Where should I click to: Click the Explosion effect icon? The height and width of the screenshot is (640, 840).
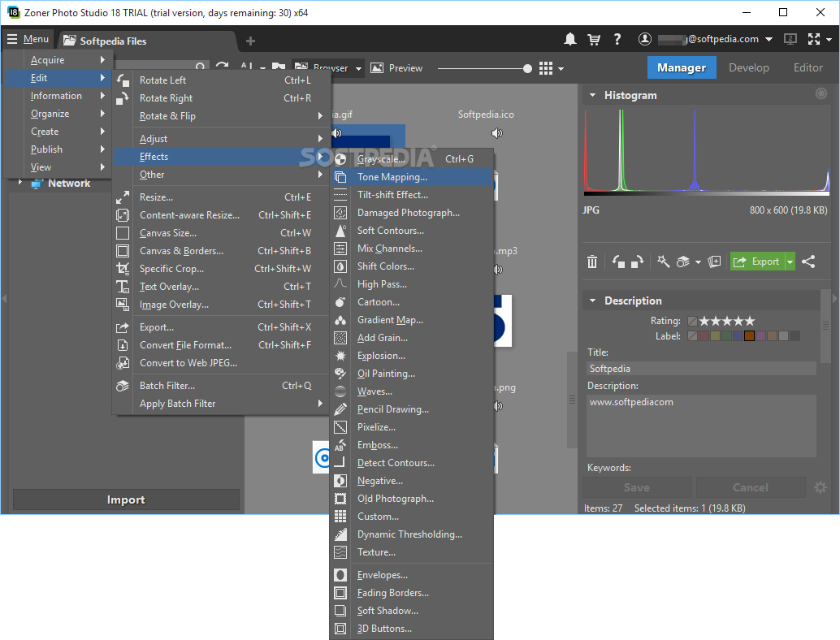pos(340,356)
